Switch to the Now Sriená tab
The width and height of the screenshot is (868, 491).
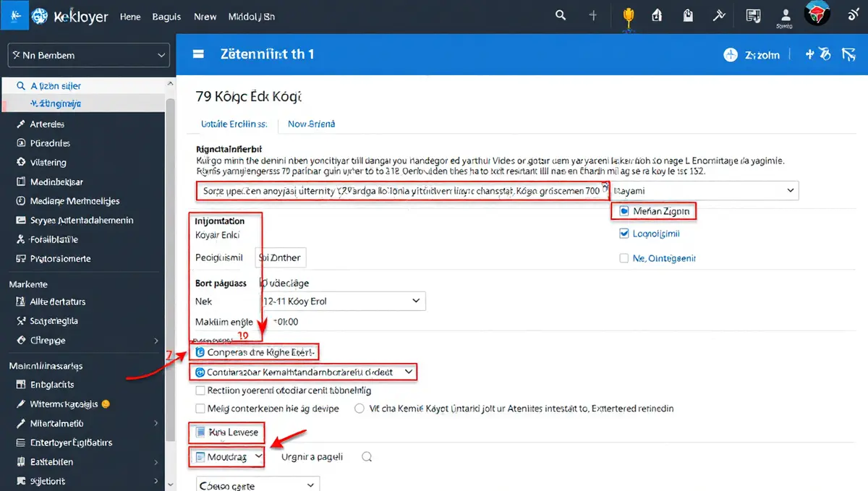[311, 124]
